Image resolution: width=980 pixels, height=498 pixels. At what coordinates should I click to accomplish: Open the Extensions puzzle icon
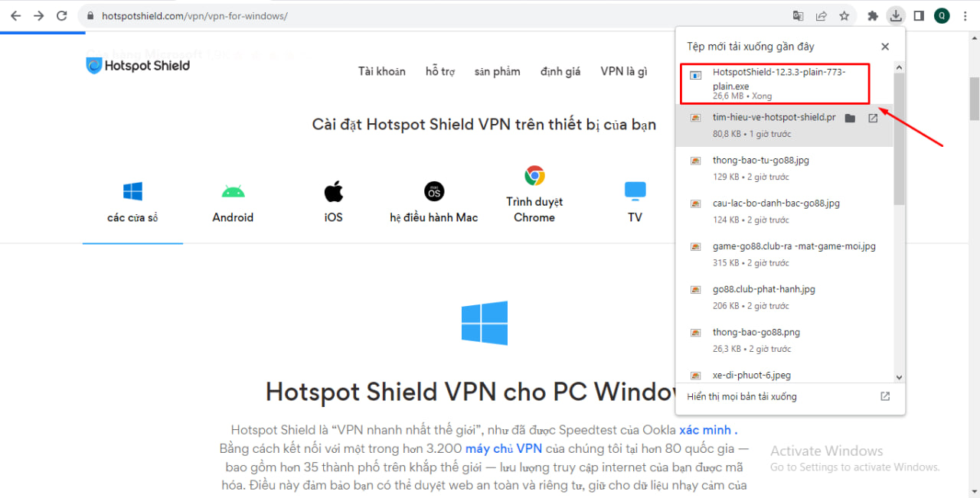coord(873,15)
